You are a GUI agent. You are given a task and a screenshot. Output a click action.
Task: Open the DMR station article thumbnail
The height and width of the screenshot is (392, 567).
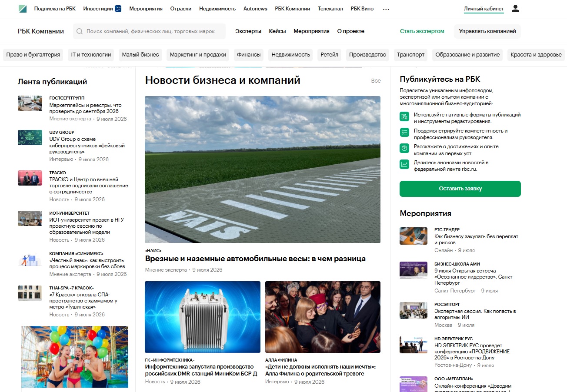203,317
